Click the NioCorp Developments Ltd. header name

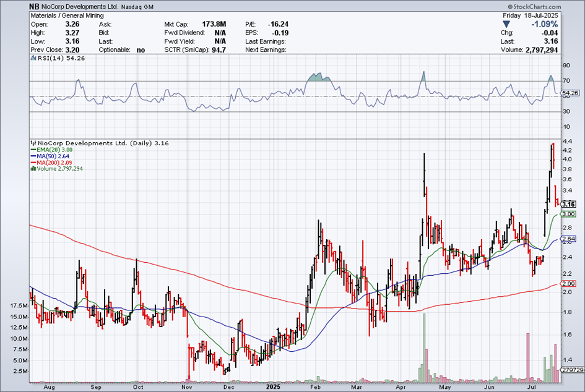pyautogui.click(x=79, y=7)
